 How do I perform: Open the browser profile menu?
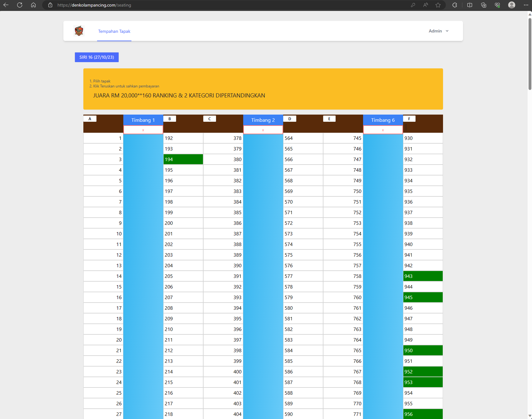(512, 5)
